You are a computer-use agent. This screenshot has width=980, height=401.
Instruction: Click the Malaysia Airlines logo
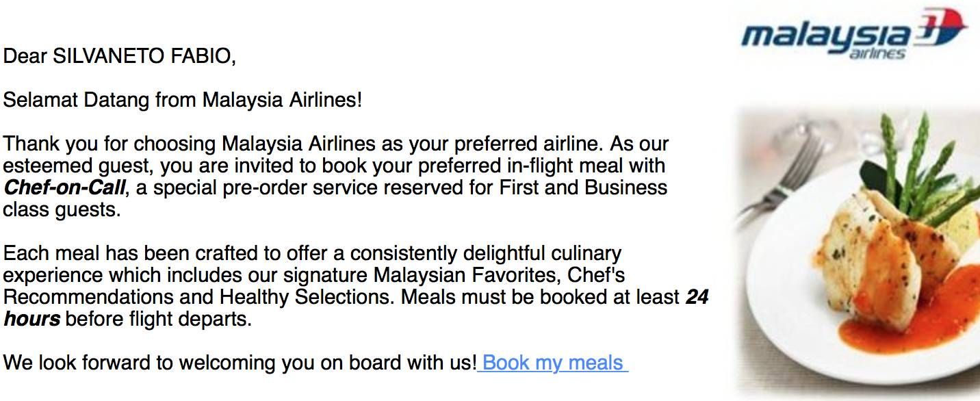coord(853,34)
